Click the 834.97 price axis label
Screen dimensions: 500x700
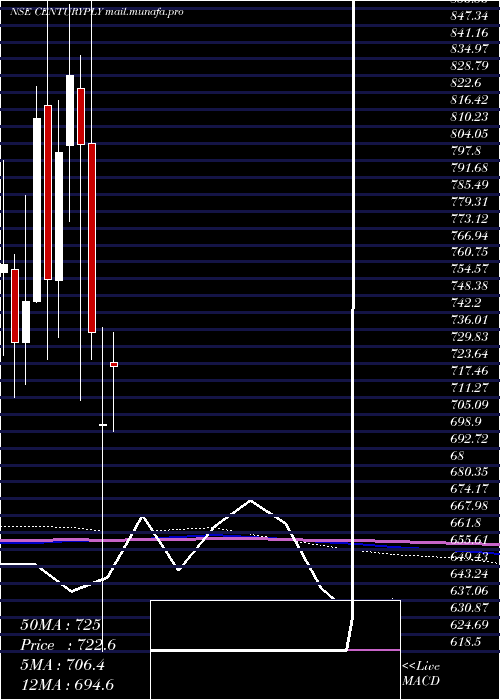469,48
